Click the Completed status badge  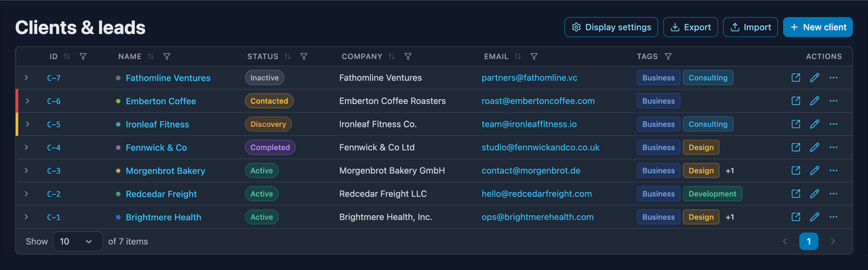click(x=270, y=147)
